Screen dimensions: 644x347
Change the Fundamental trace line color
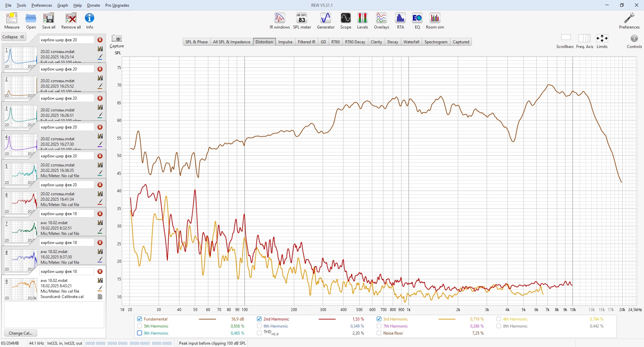coord(207,319)
